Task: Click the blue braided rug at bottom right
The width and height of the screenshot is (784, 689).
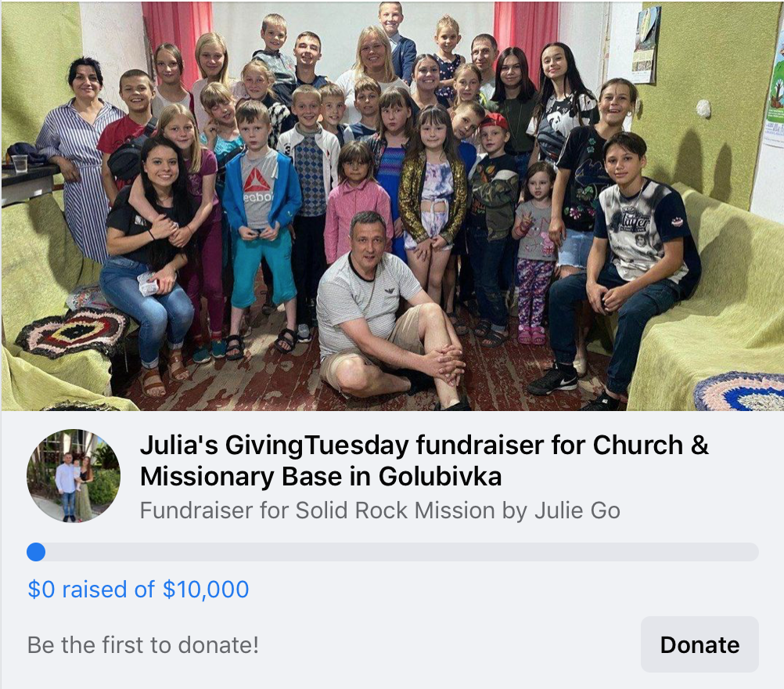Action: pyautogui.click(x=739, y=391)
